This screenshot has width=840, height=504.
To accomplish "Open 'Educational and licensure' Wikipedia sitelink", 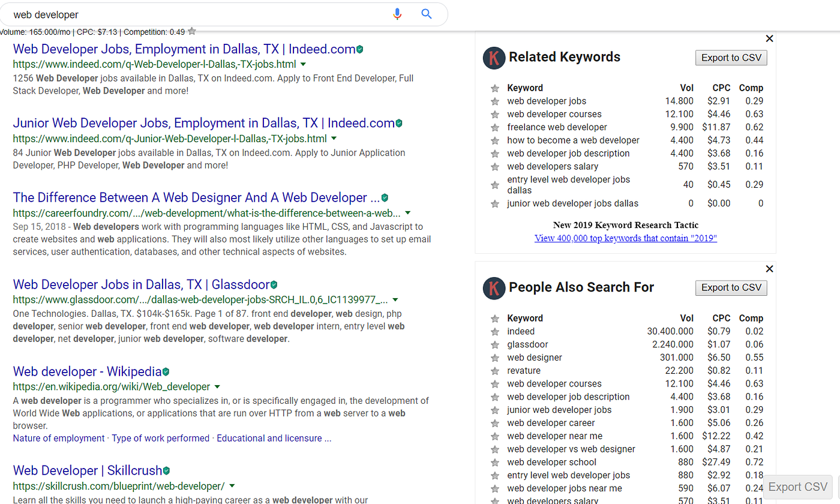I will point(274,439).
